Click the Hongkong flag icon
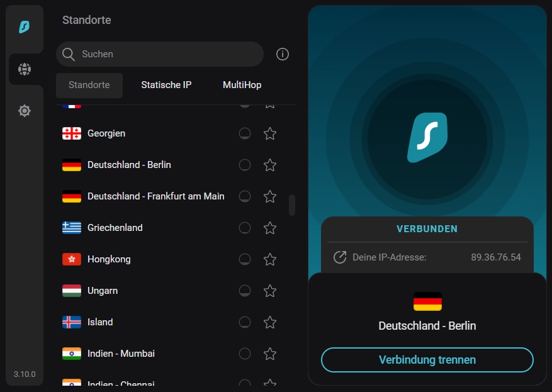The height and width of the screenshot is (392, 552). 72,259
